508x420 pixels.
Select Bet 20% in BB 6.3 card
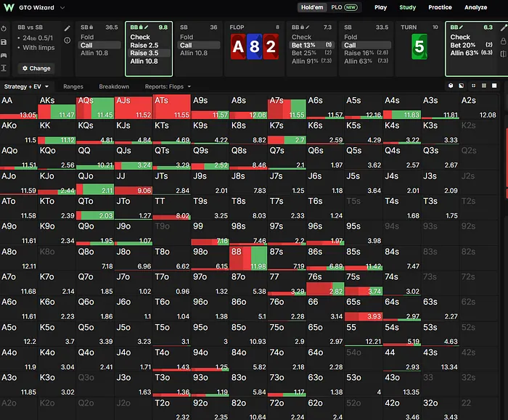pyautogui.click(x=472, y=45)
